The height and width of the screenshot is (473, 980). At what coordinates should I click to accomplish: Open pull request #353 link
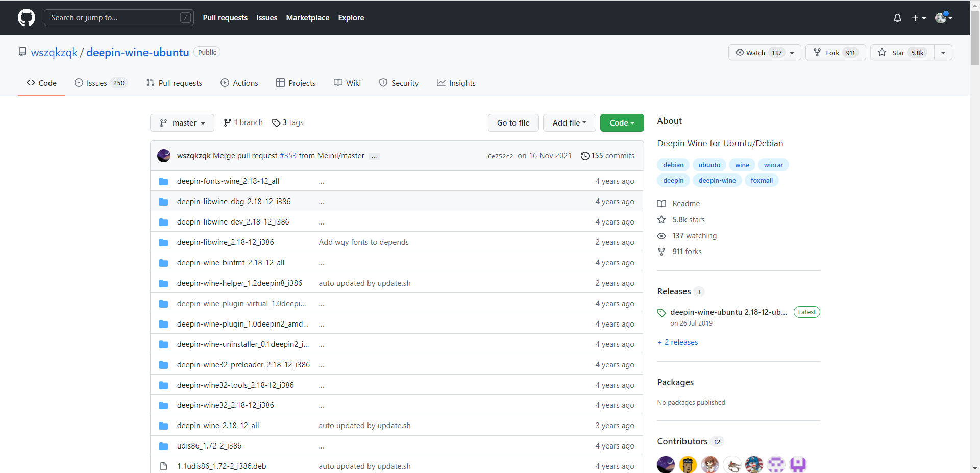[x=288, y=156]
